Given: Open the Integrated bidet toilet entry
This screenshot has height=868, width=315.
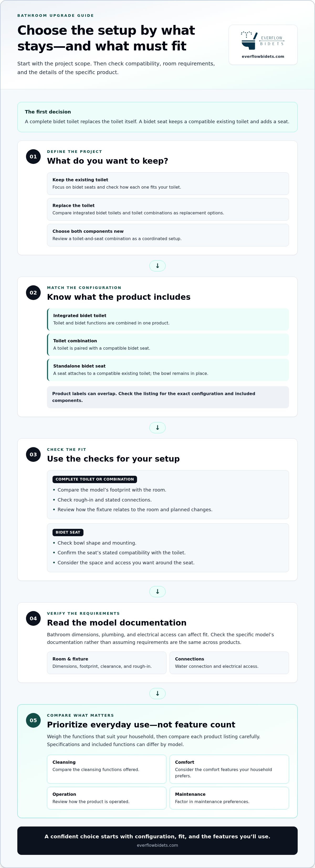Looking at the screenshot, I should click(168, 319).
